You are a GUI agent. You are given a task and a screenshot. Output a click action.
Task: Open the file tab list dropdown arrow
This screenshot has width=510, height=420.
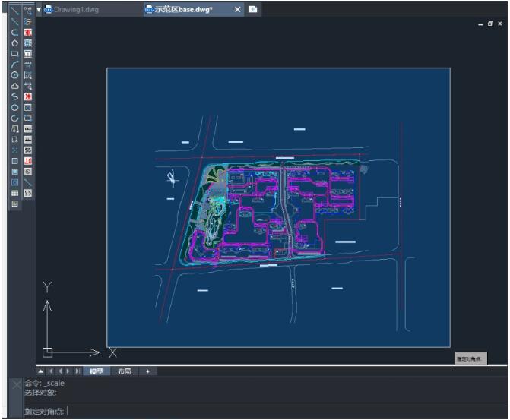point(39,10)
